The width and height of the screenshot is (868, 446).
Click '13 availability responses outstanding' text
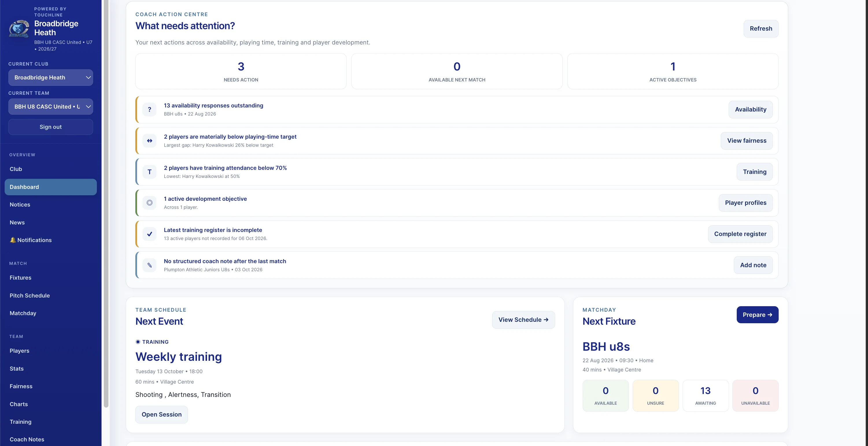[213, 105]
